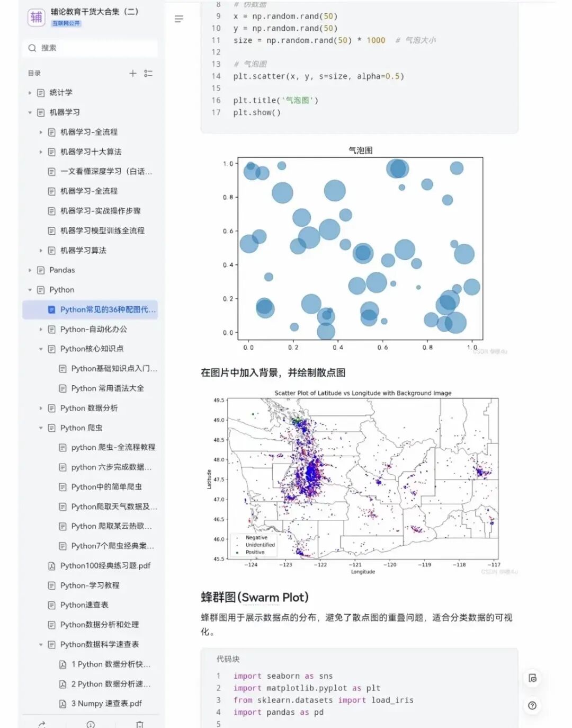Open Python中的简单爬虫 document

pos(106,487)
